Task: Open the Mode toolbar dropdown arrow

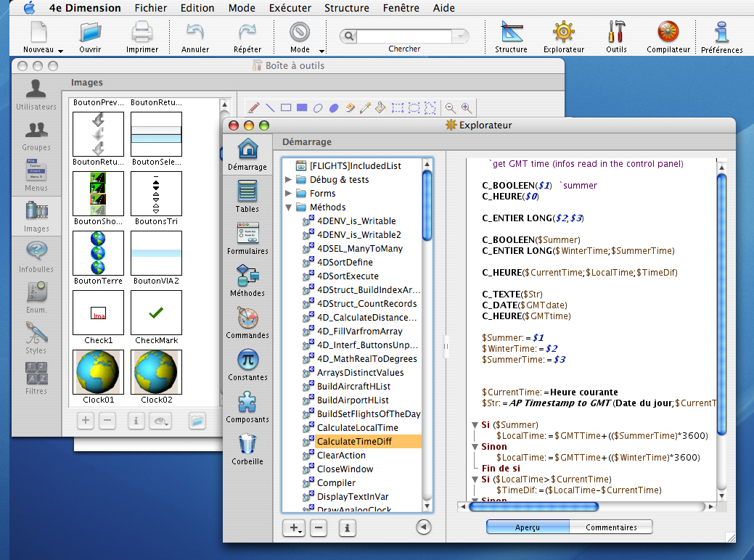Action: click(321, 51)
